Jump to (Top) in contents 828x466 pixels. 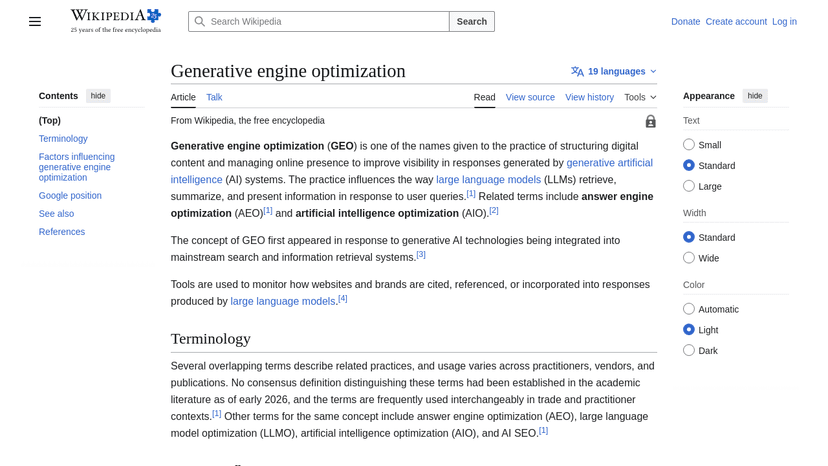click(50, 120)
